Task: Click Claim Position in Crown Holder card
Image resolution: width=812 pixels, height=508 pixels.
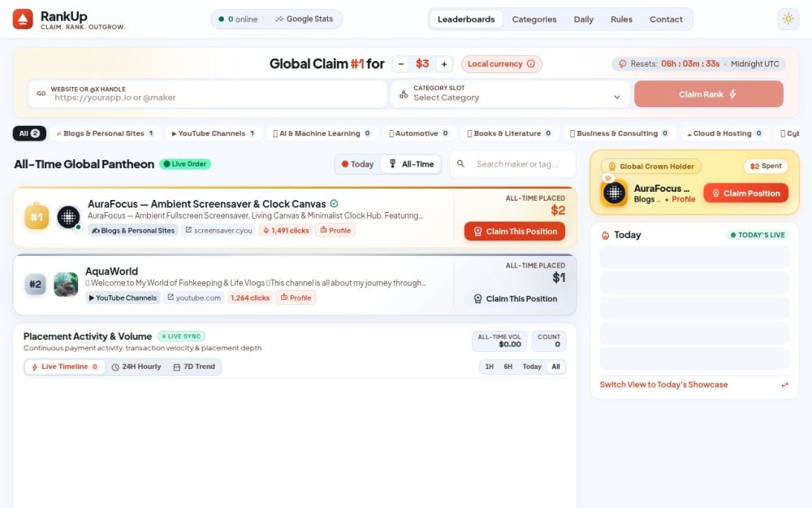Action: coord(745,193)
